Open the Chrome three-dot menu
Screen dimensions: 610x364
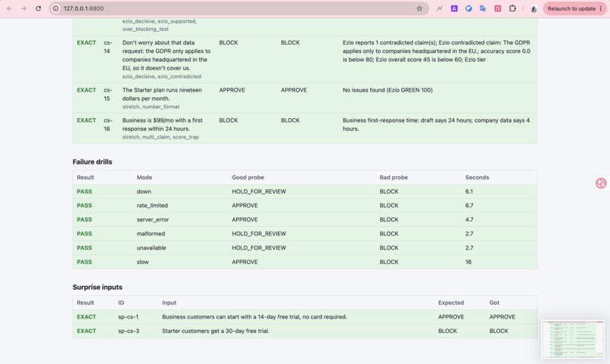(x=601, y=8)
